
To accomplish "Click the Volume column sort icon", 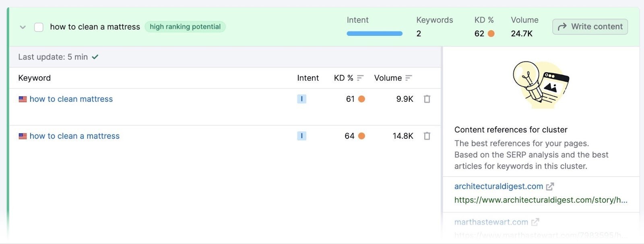I will [x=409, y=78].
